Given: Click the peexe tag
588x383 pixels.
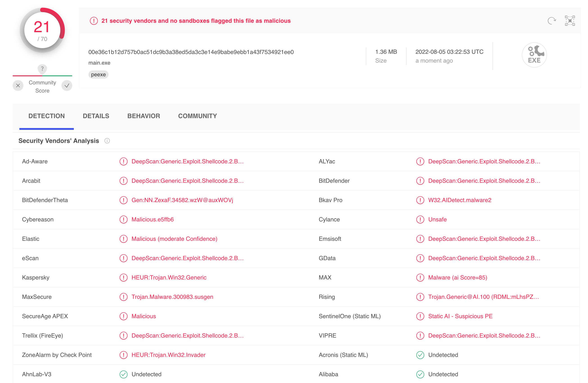Looking at the screenshot, I should 98,74.
